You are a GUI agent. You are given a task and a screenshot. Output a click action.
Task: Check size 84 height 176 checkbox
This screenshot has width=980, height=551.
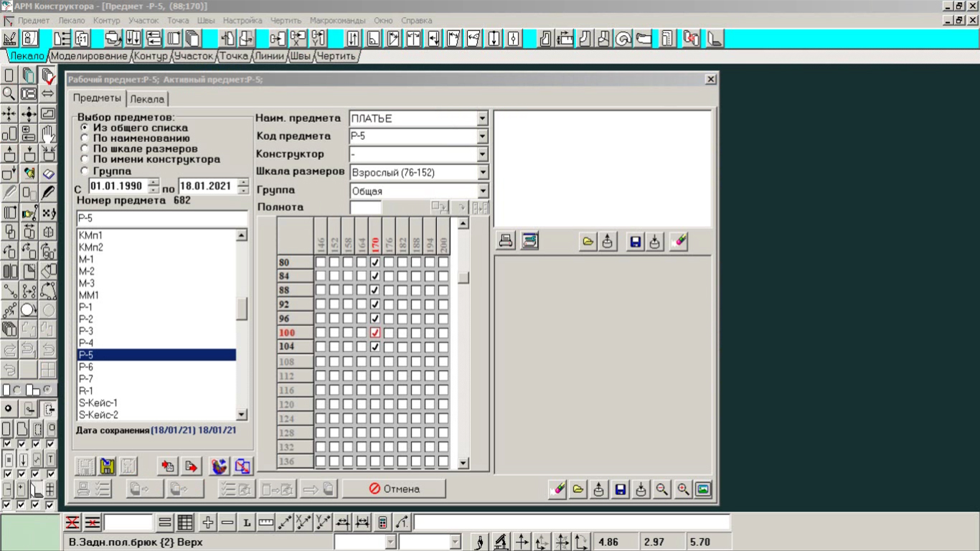point(389,277)
